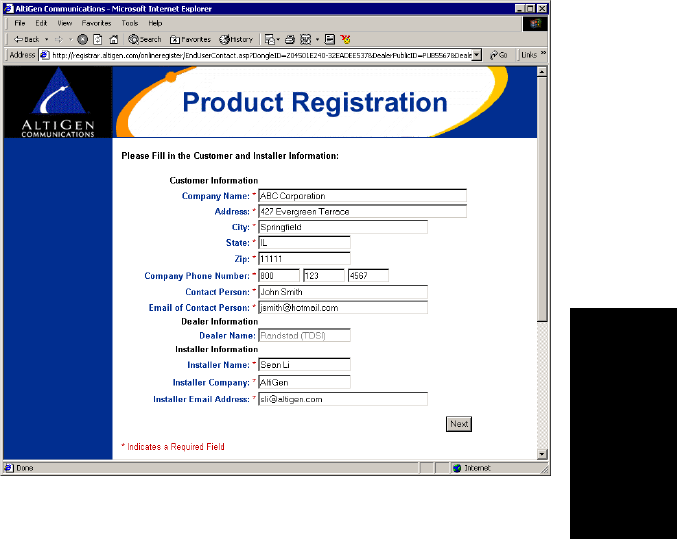Click the page scrollbar down arrow
This screenshot has height=539, width=677.
click(x=542, y=454)
